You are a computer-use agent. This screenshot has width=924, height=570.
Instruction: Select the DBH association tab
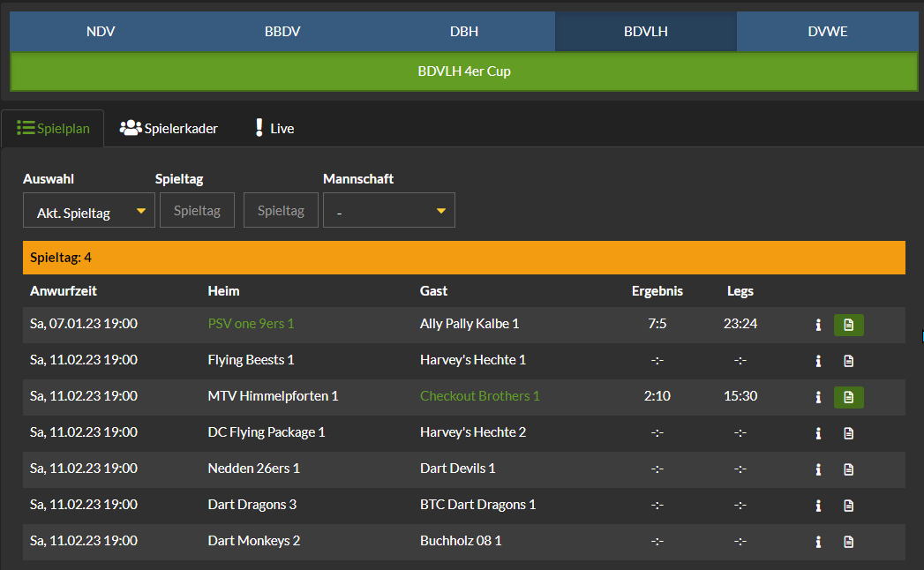pyautogui.click(x=464, y=31)
